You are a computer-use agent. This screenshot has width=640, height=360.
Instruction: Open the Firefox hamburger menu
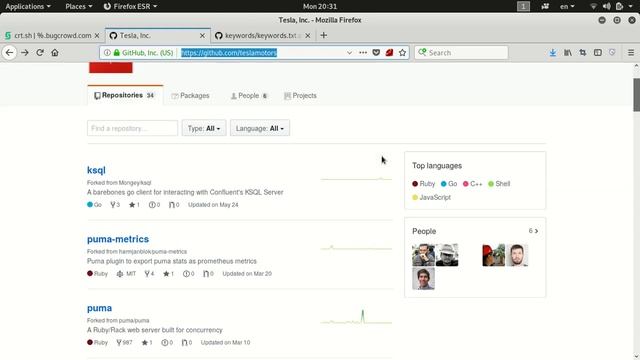coord(631,53)
